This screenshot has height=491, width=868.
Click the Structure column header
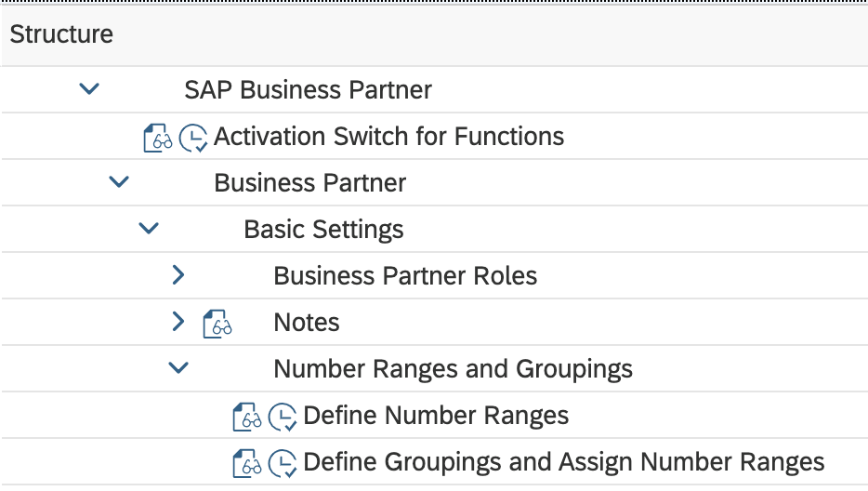61,34
